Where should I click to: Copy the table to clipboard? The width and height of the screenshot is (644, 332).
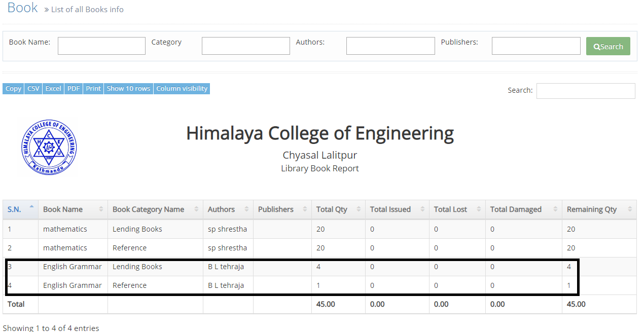13,89
